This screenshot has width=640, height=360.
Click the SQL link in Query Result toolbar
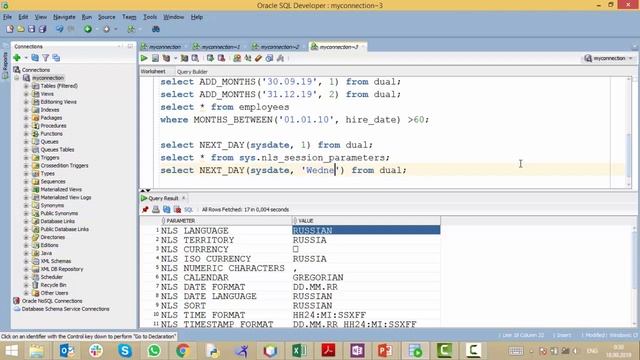(x=188, y=209)
